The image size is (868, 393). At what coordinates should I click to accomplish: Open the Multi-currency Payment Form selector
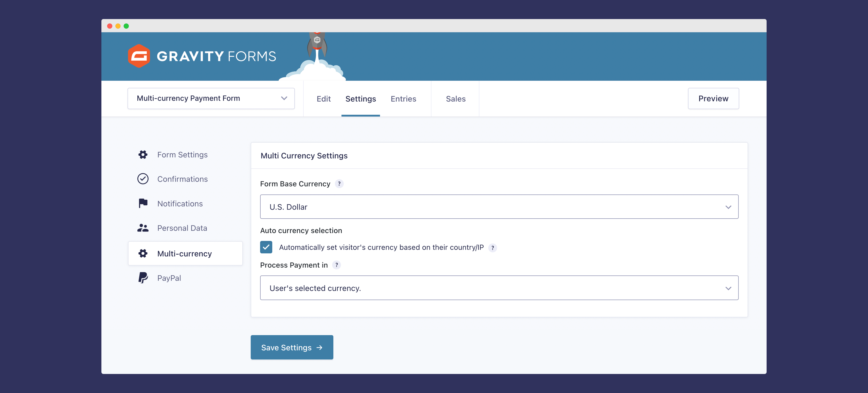click(x=211, y=98)
